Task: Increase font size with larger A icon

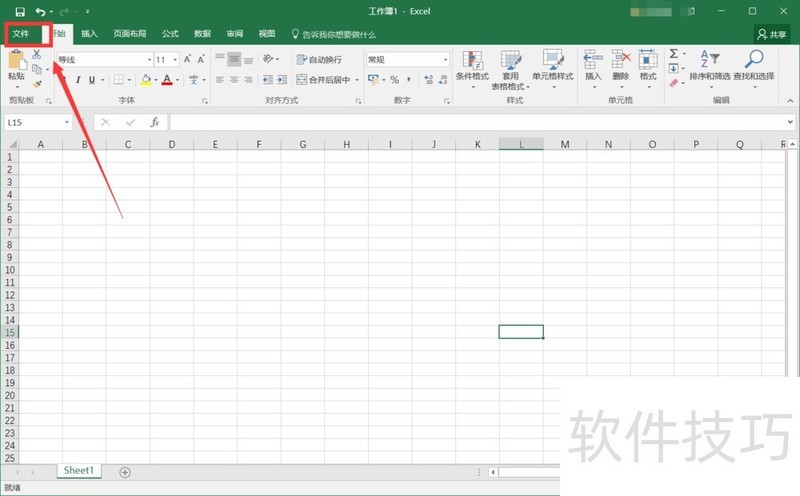Action: [x=187, y=59]
